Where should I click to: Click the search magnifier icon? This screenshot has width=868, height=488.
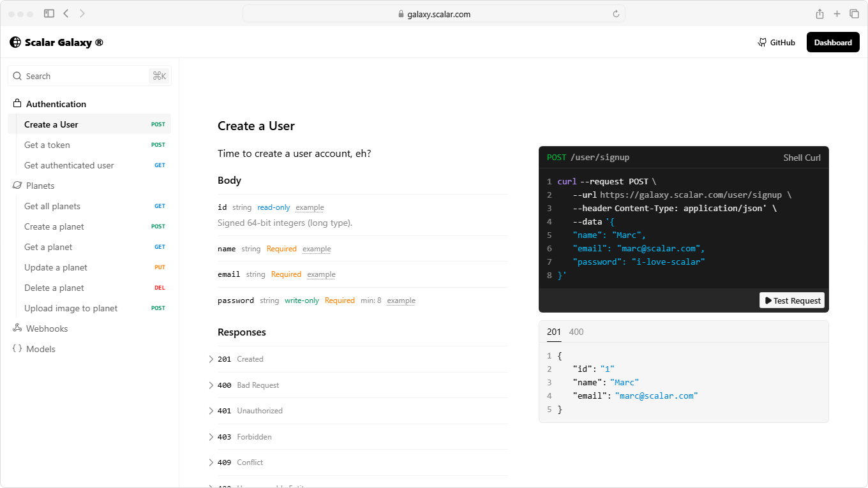click(17, 76)
